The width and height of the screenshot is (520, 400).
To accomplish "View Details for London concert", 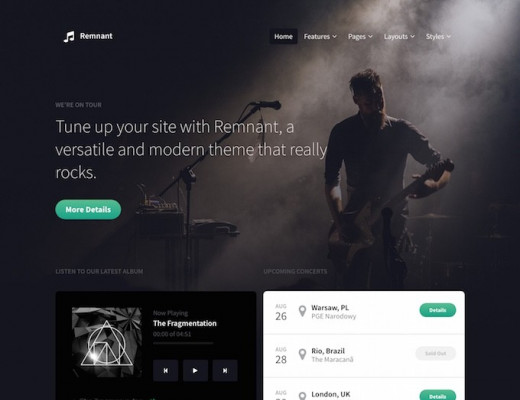I will tap(438, 395).
